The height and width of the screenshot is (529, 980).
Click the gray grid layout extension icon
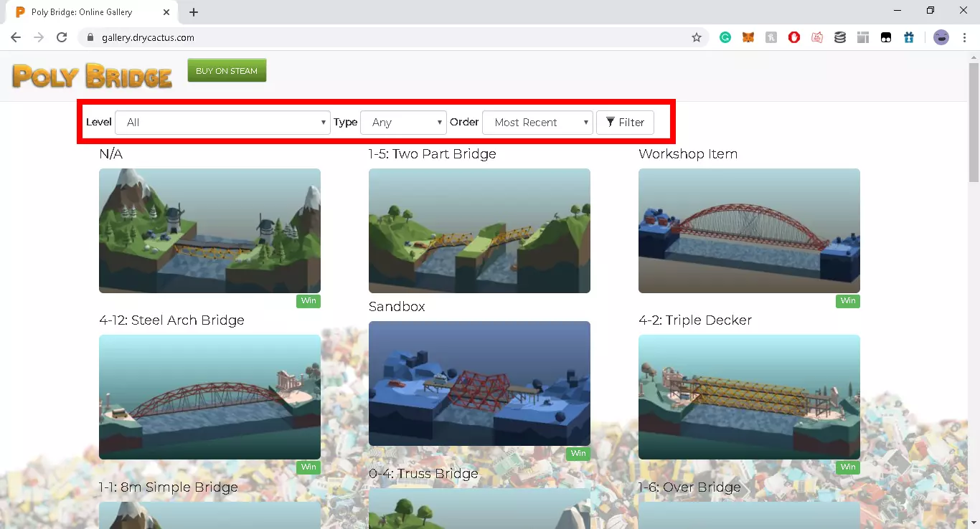tap(863, 37)
